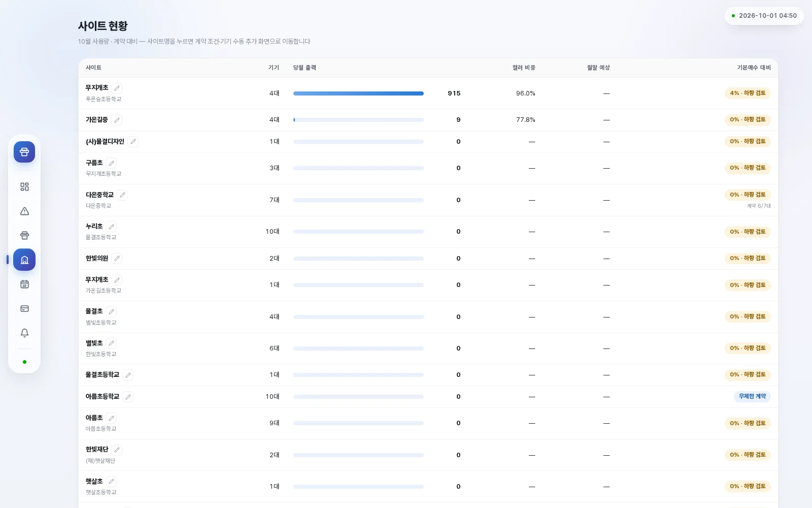The image size is (812, 508).
Task: Click the edit pencil beside 구름초
Action: [112, 163]
